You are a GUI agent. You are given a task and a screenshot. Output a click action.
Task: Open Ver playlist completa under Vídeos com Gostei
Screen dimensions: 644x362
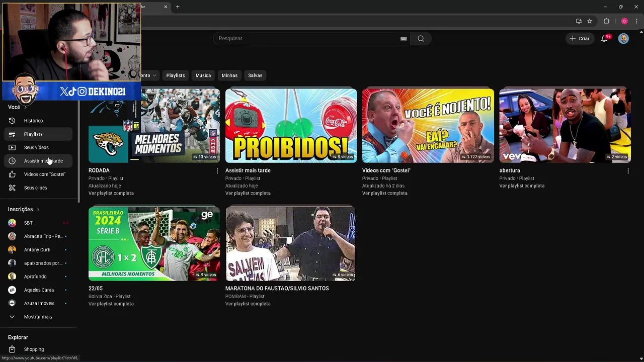tap(385, 193)
